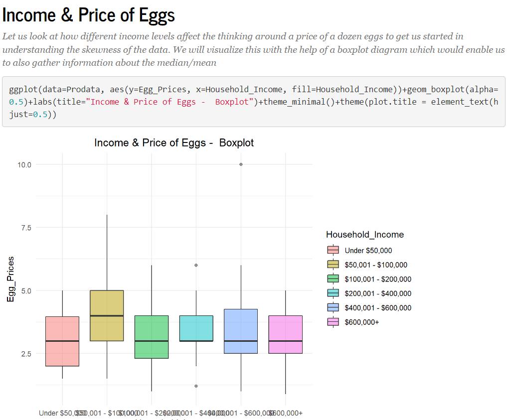Click the yellow $50,001 - $100,000 legend swatch

click(333, 265)
